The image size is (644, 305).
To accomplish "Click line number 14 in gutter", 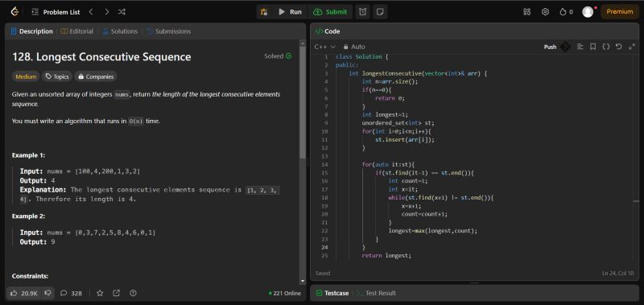I will (x=325, y=164).
